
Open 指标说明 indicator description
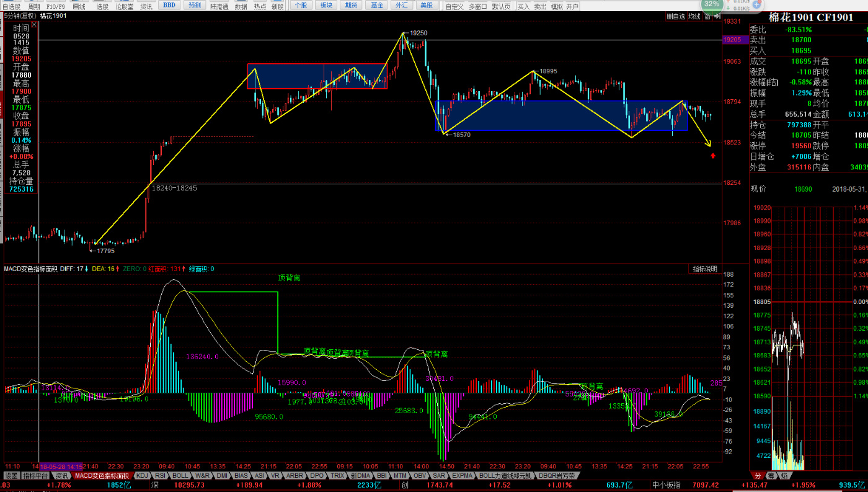pos(704,269)
